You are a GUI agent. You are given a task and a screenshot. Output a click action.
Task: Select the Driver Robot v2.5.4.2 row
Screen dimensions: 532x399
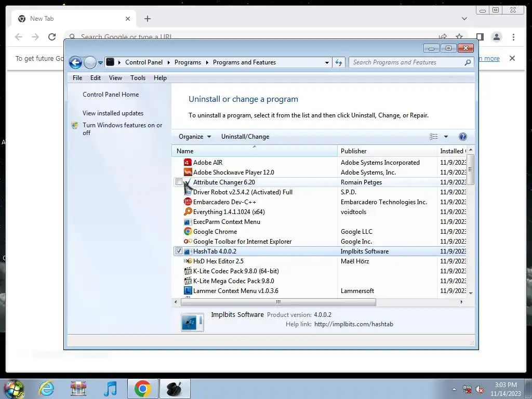(x=320, y=192)
